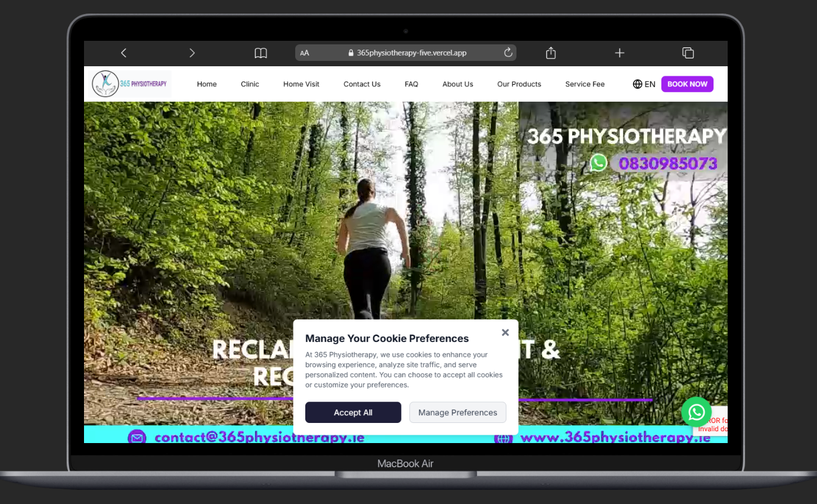Open the Home Visit menu item
Image resolution: width=817 pixels, height=504 pixels.
click(x=301, y=84)
